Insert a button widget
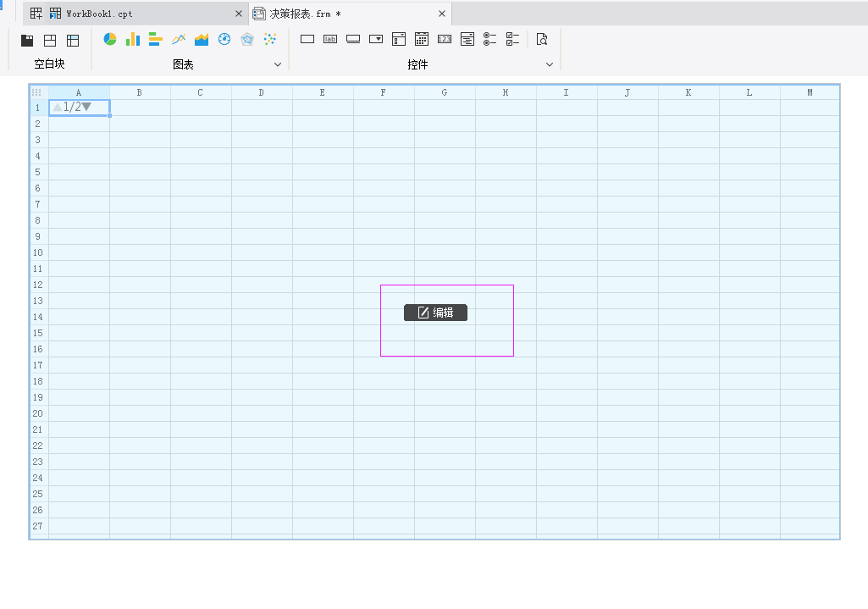 tap(353, 39)
